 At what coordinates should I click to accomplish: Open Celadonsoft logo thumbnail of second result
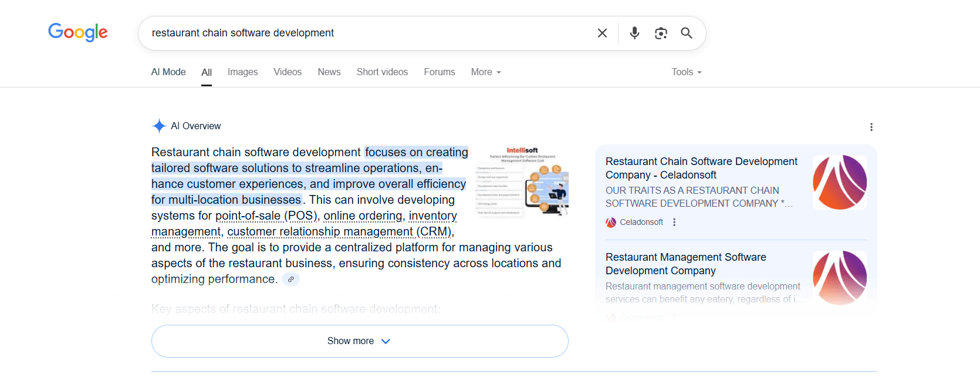[840, 278]
